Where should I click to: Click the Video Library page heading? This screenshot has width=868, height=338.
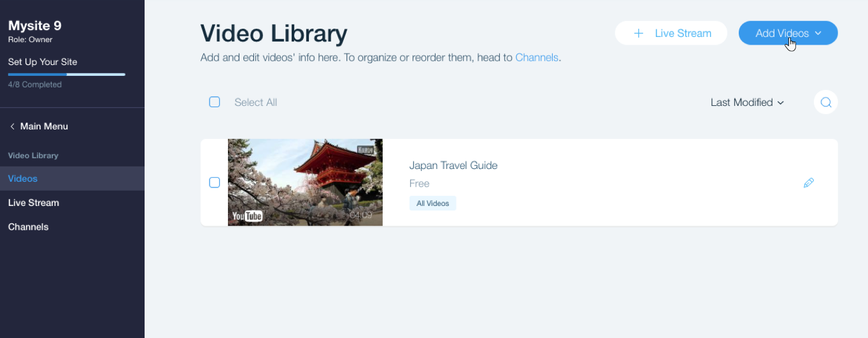point(274,33)
